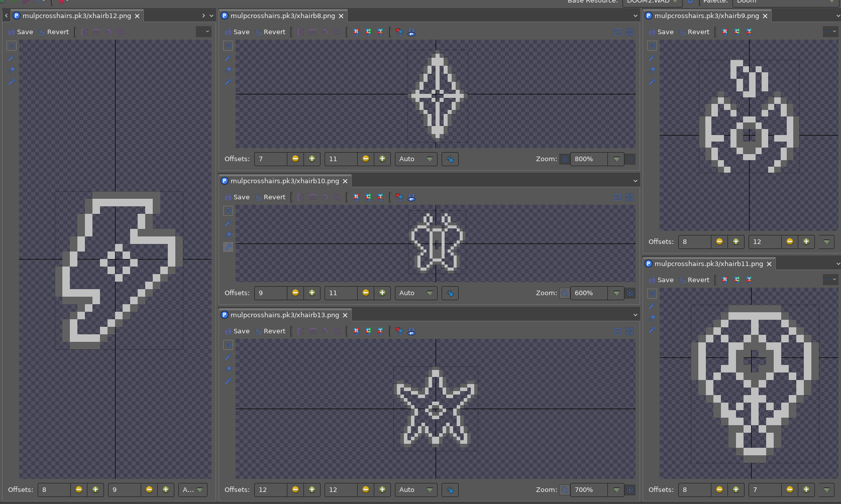Open the Tint tool for xhairb11.png
The height and width of the screenshot is (504, 841).
pos(749,280)
